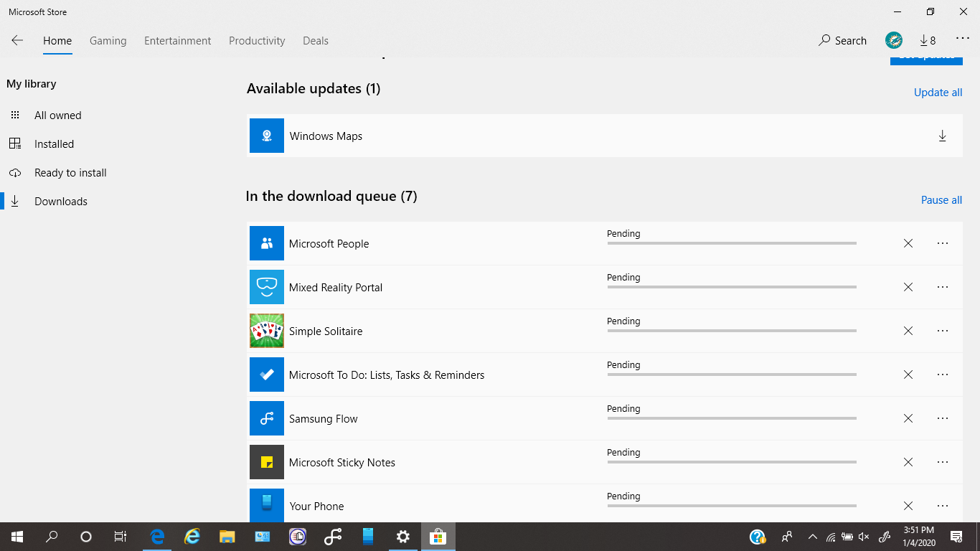The height and width of the screenshot is (551, 980).
Task: Open the downloads indicator showing 8
Action: [x=927, y=40]
